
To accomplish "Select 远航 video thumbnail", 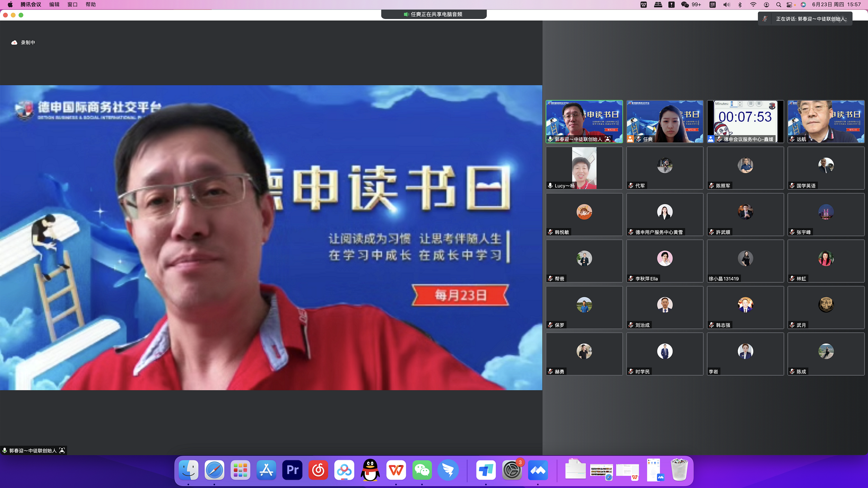I will point(826,121).
